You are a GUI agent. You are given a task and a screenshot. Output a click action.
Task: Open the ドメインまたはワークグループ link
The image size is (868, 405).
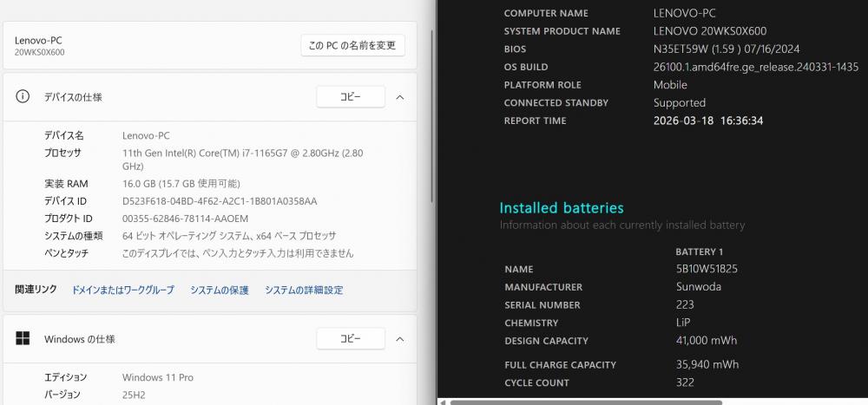tap(123, 290)
